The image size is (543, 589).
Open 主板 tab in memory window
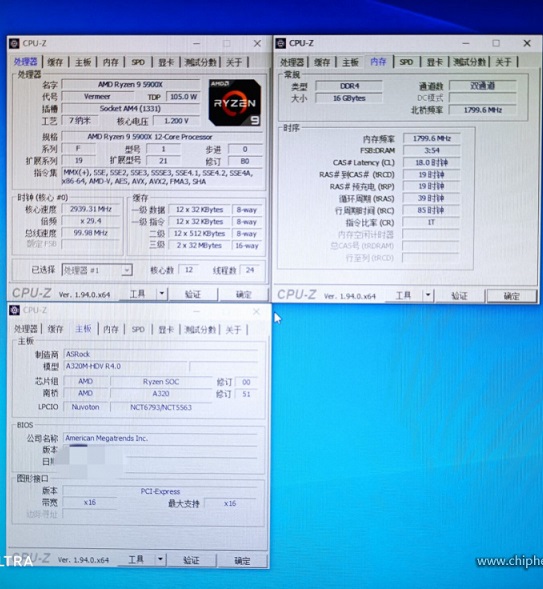[x=350, y=62]
